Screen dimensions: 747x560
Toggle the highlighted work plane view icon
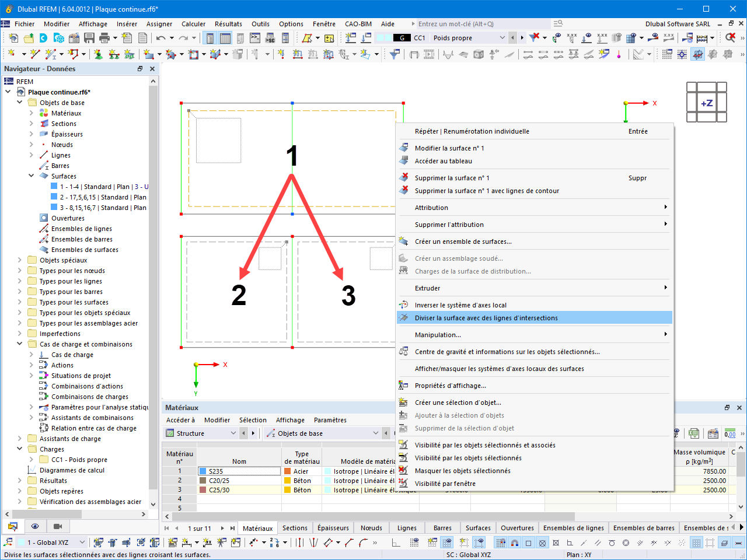pos(697,54)
